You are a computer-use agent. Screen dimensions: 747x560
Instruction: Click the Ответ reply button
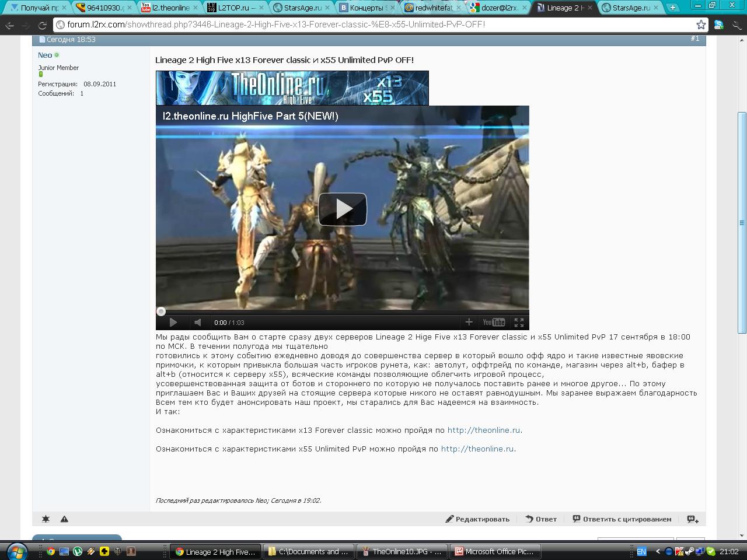[541, 519]
